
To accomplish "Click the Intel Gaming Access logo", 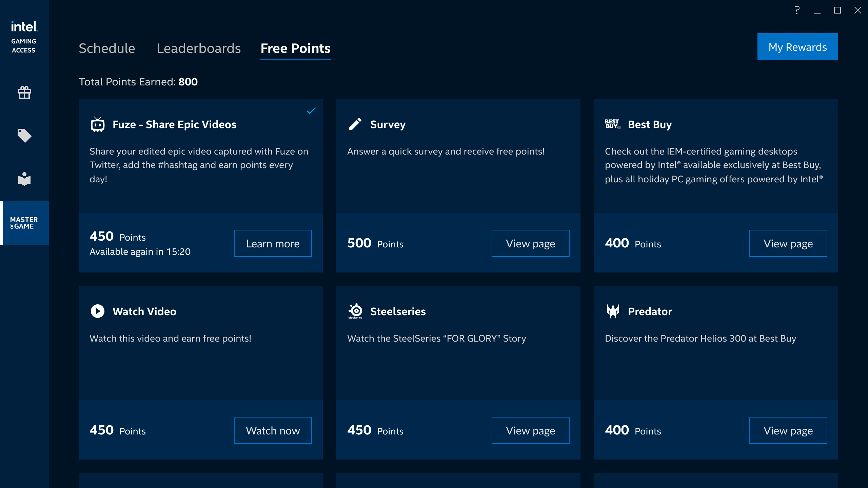I will pyautogui.click(x=24, y=37).
